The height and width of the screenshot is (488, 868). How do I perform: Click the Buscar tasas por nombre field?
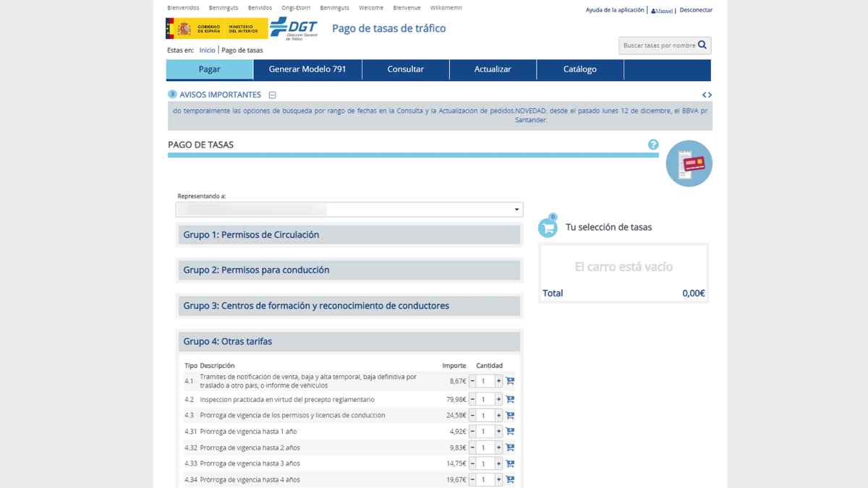pyautogui.click(x=655, y=45)
